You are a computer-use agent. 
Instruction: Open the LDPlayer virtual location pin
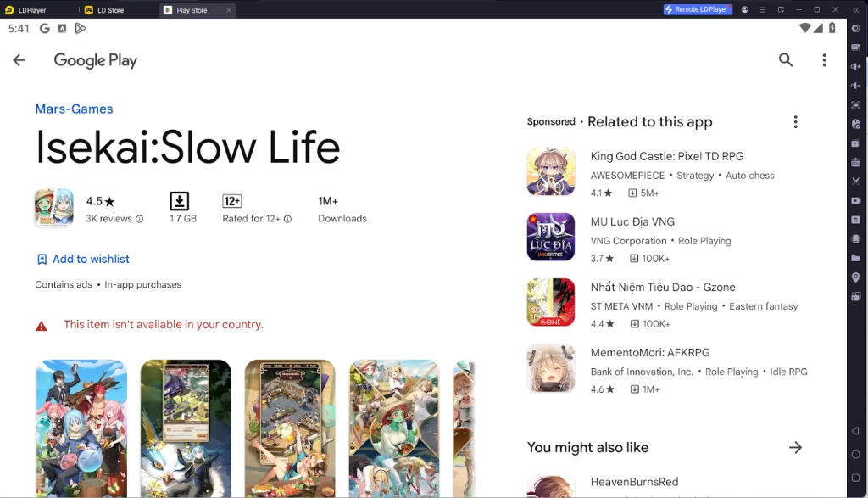click(x=856, y=277)
